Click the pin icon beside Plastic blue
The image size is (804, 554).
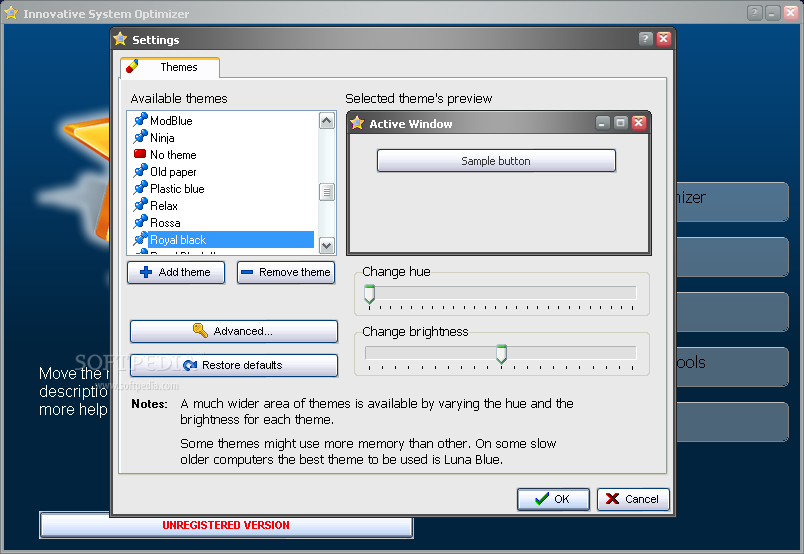click(140, 188)
